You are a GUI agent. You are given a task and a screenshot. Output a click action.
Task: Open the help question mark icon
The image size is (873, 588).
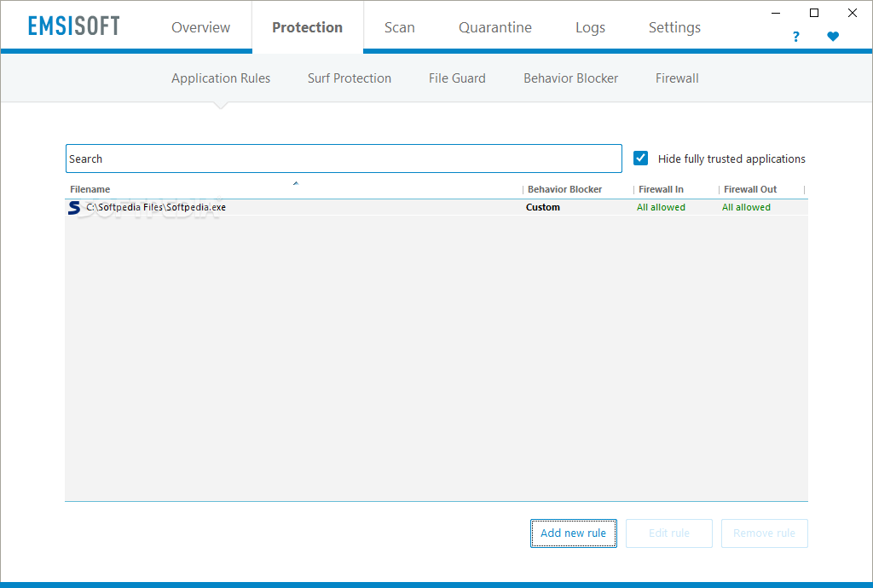click(795, 37)
